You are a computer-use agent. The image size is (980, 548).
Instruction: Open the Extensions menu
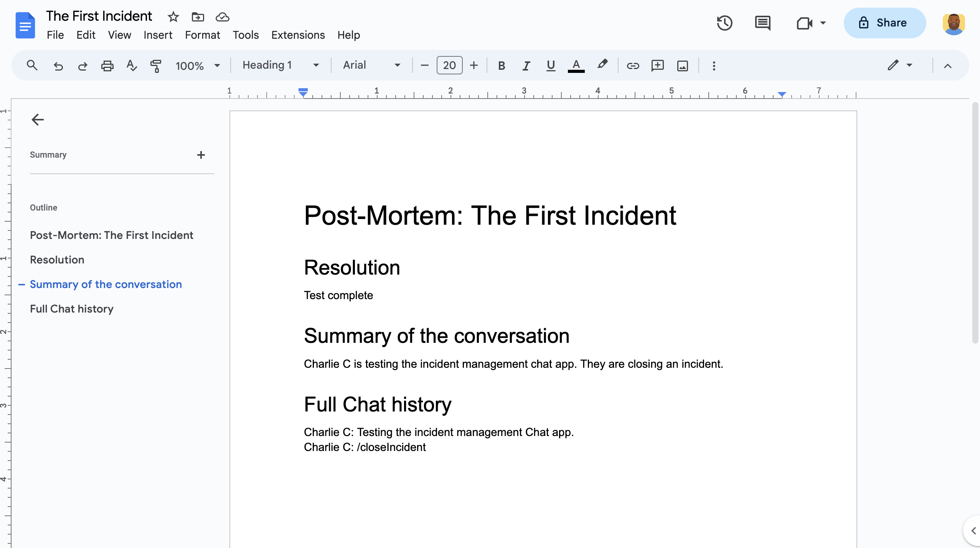click(x=297, y=35)
